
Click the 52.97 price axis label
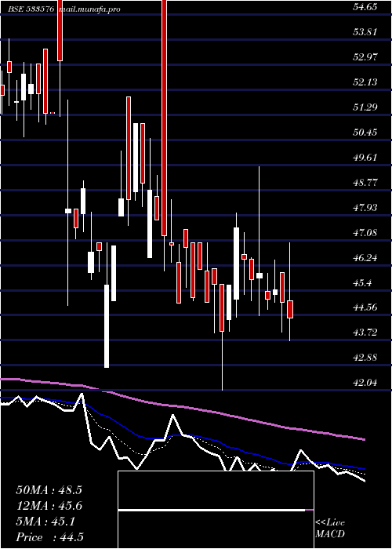tap(365, 56)
